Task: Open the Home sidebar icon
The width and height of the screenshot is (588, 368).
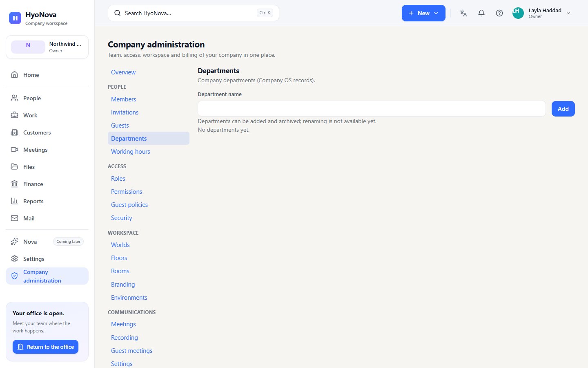Action: (x=15, y=75)
